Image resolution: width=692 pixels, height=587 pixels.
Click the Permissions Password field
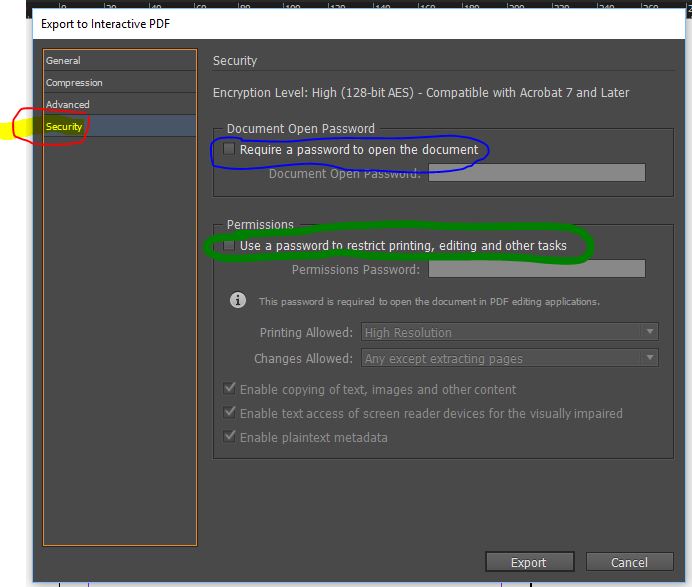[536, 269]
